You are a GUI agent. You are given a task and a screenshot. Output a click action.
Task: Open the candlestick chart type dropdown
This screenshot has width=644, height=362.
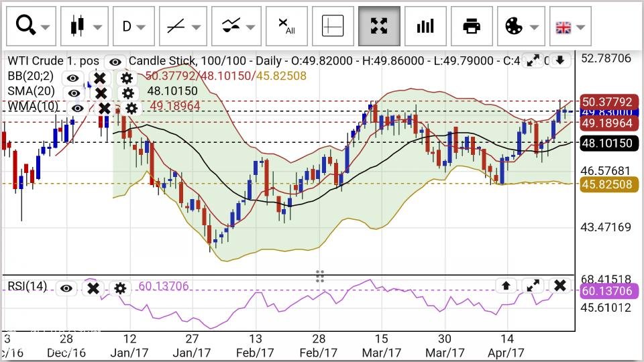(x=85, y=27)
